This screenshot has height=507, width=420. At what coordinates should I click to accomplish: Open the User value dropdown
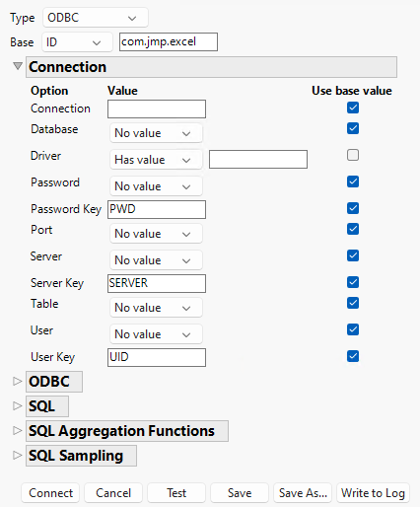156,334
